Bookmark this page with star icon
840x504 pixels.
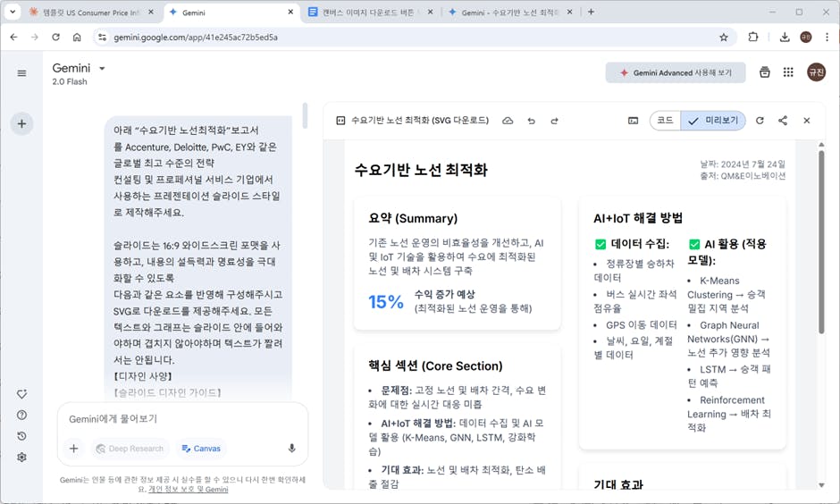[724, 37]
